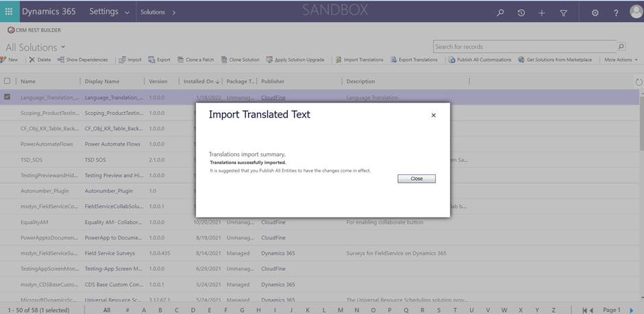Screen dimensions: 644x314
Task: Click Get Solutions from Marketplace
Action: pyautogui.click(x=556, y=60)
